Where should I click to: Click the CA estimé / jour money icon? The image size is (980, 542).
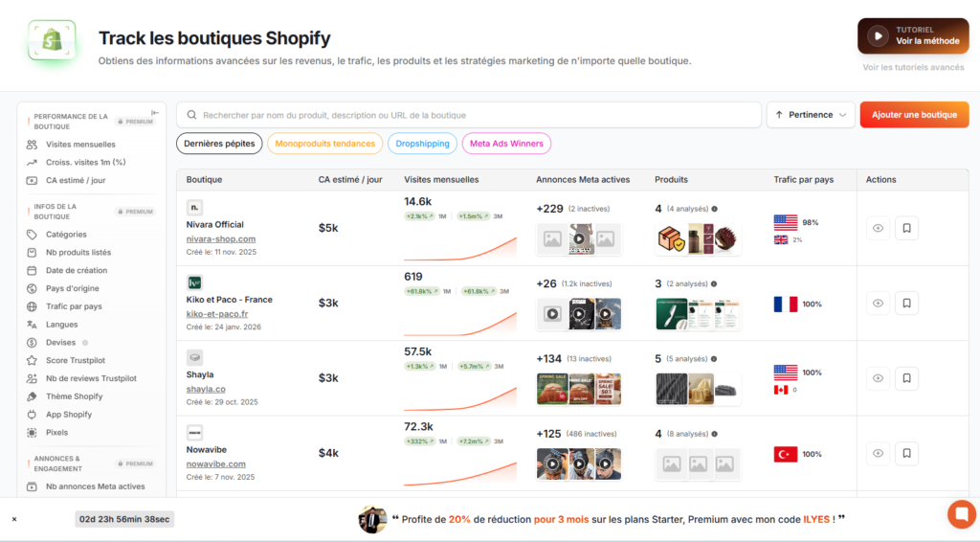pyautogui.click(x=32, y=181)
